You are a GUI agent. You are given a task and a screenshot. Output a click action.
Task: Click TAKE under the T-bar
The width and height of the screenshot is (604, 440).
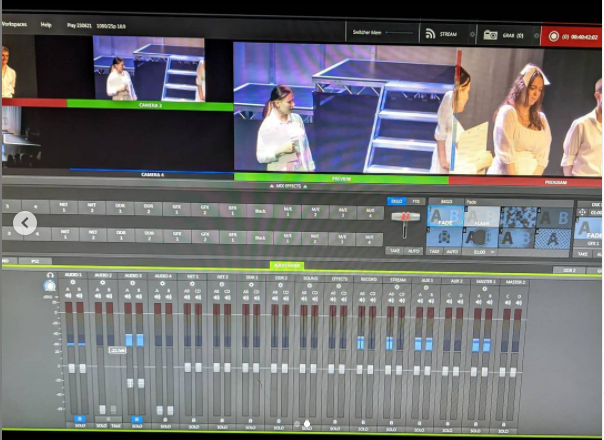[x=394, y=251]
